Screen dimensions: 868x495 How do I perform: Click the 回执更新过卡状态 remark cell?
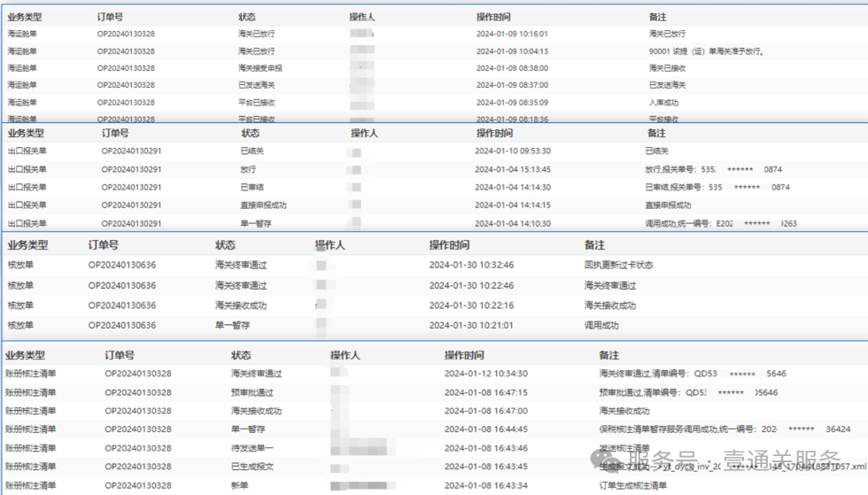[618, 265]
